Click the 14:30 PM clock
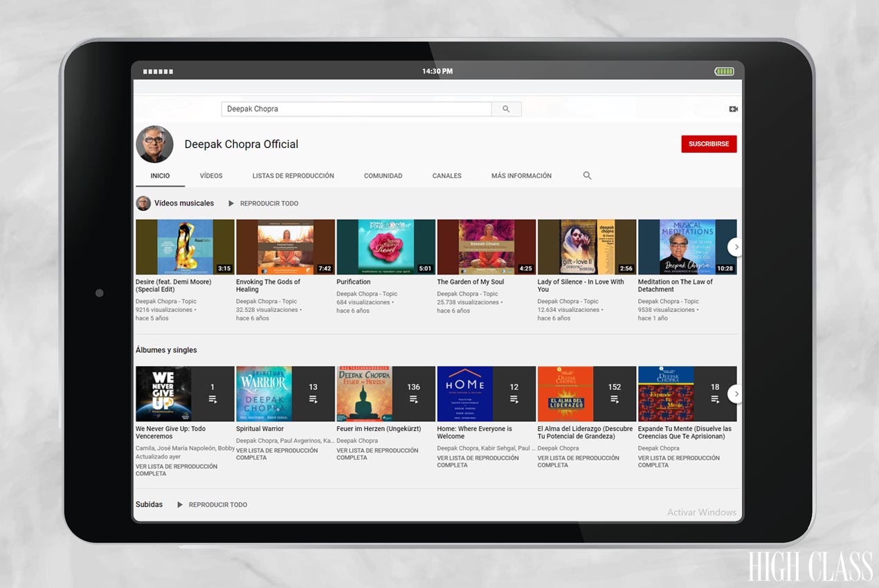This screenshot has width=879, height=588. (437, 71)
